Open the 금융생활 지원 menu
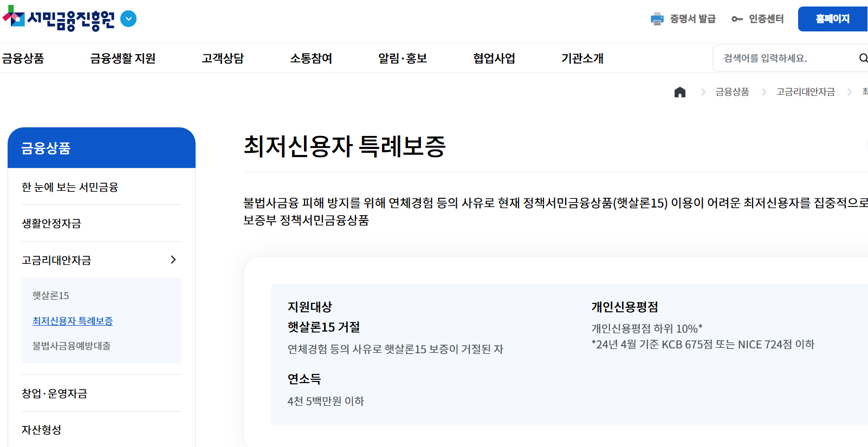868x447 pixels. (122, 58)
